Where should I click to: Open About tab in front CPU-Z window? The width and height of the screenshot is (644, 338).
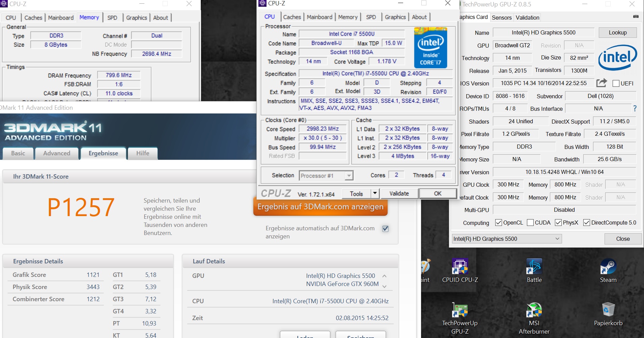pos(419,17)
